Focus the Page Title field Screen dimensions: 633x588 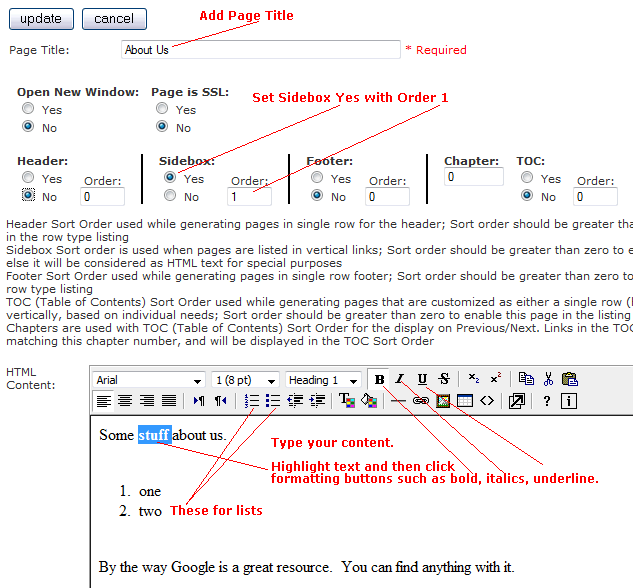tap(261, 50)
